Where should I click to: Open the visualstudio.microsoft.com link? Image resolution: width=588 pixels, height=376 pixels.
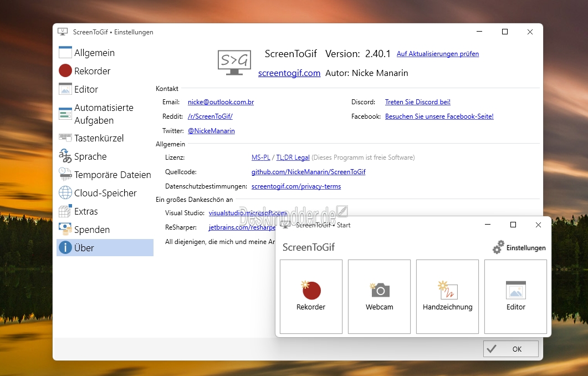point(247,213)
